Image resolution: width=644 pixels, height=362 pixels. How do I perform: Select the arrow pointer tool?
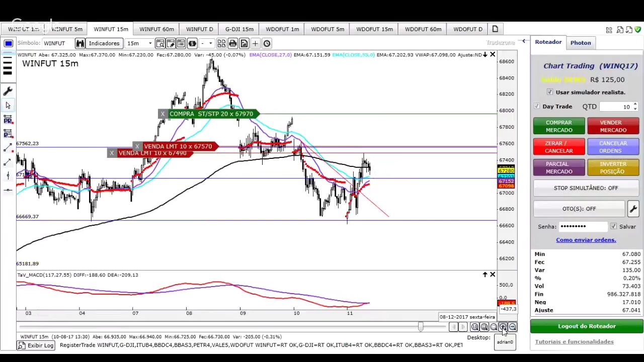[x=8, y=105]
